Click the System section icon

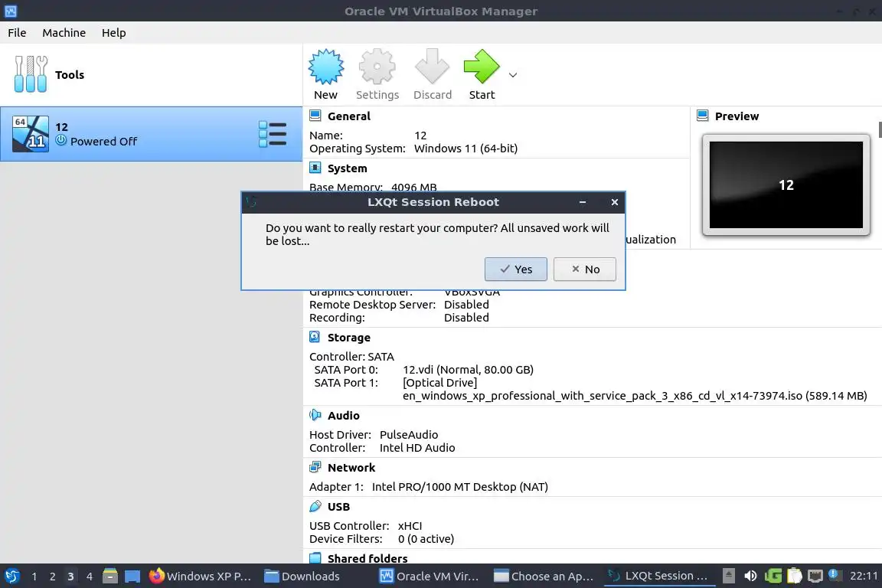pos(315,168)
